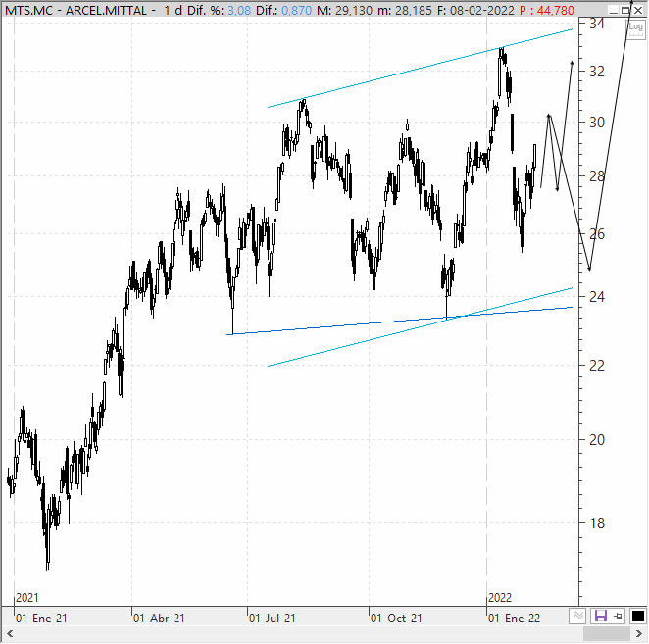Click the 01-Oct-21 date label
The width and height of the screenshot is (649, 644).
pos(396,619)
